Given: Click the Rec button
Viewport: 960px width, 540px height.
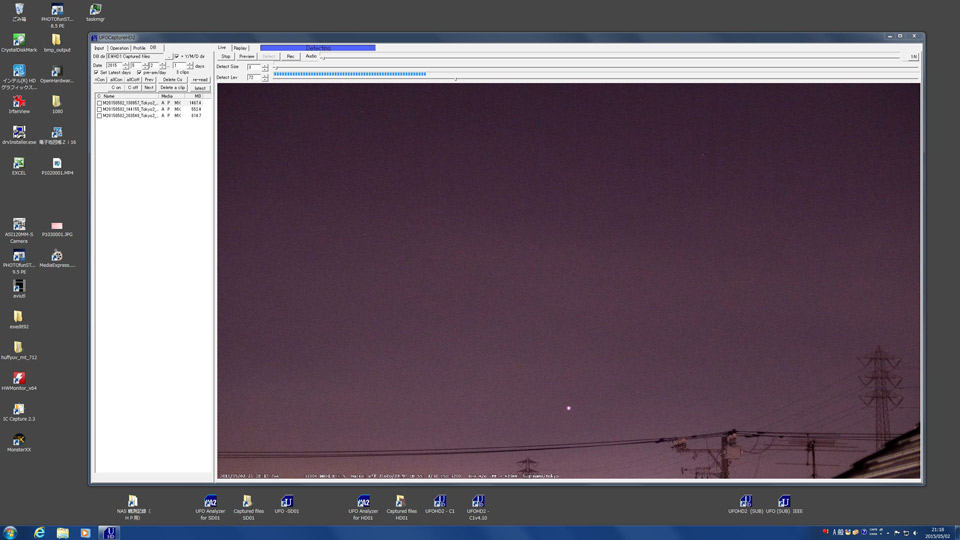Looking at the screenshot, I should click(290, 56).
